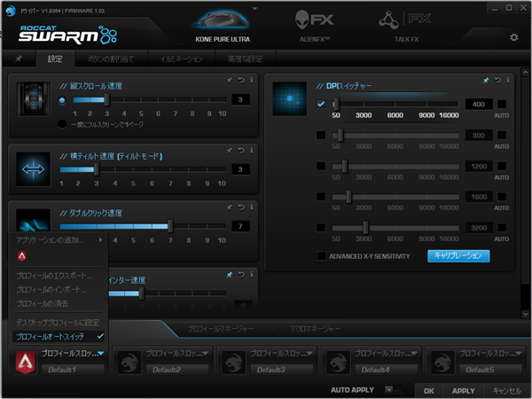Click the Default3 profile Roccat icon
Image resolution: width=532 pixels, height=399 pixels.
(234, 362)
